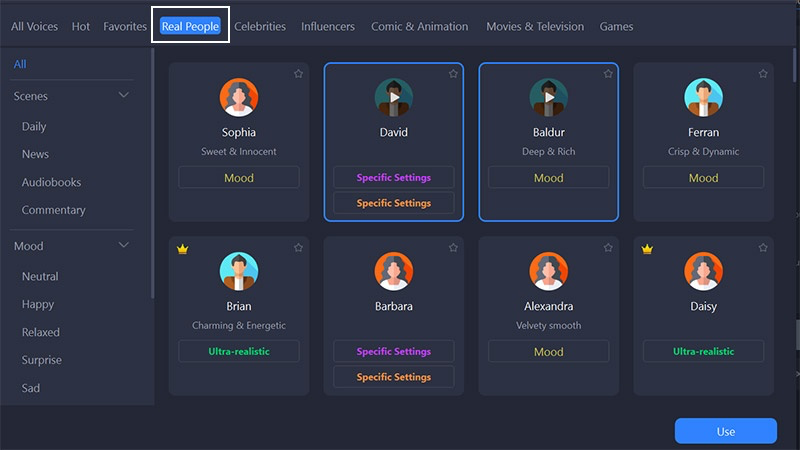This screenshot has width=800, height=450.
Task: Switch to the Celebrities tab
Action: 260,27
